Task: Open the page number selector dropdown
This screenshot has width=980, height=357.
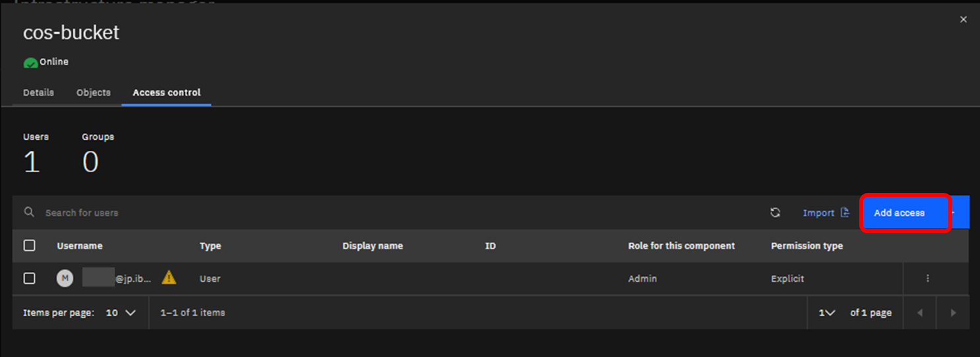Action: pyautogui.click(x=827, y=313)
